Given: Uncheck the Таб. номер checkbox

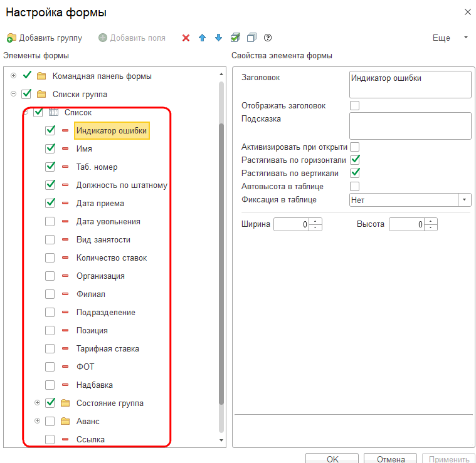Looking at the screenshot, I should [x=50, y=167].
